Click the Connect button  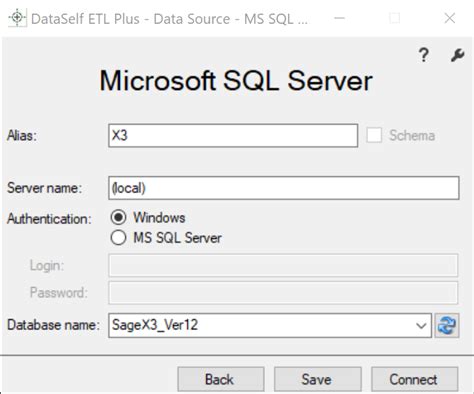pyautogui.click(x=415, y=379)
